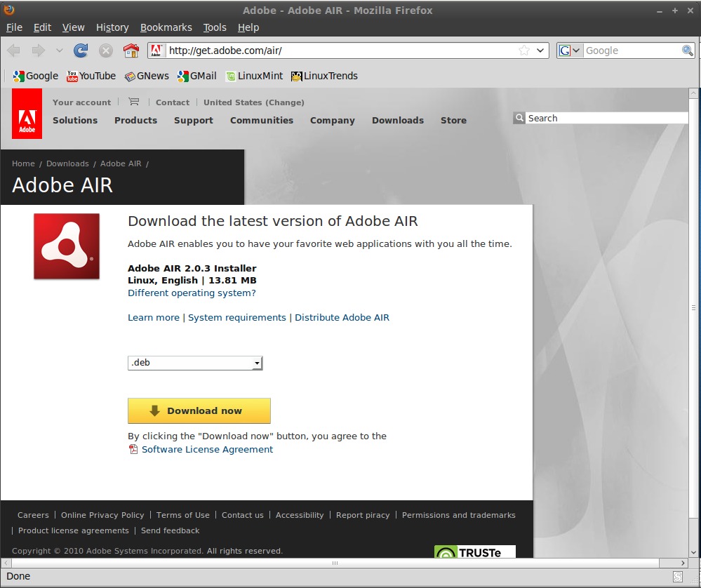Bookmark this page with the star icon

coord(524,51)
